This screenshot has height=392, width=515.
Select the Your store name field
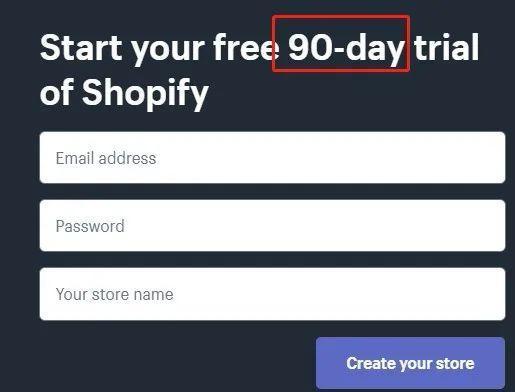pos(272,294)
